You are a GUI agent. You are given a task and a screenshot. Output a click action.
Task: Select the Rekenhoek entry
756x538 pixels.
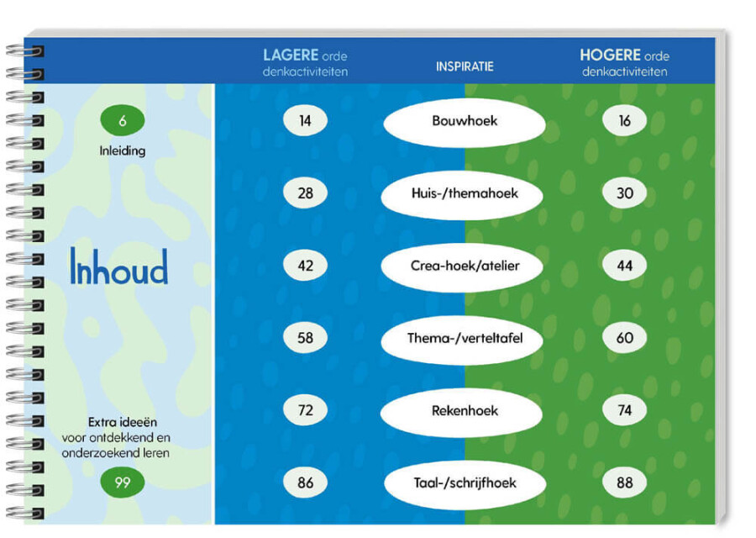pyautogui.click(x=464, y=411)
